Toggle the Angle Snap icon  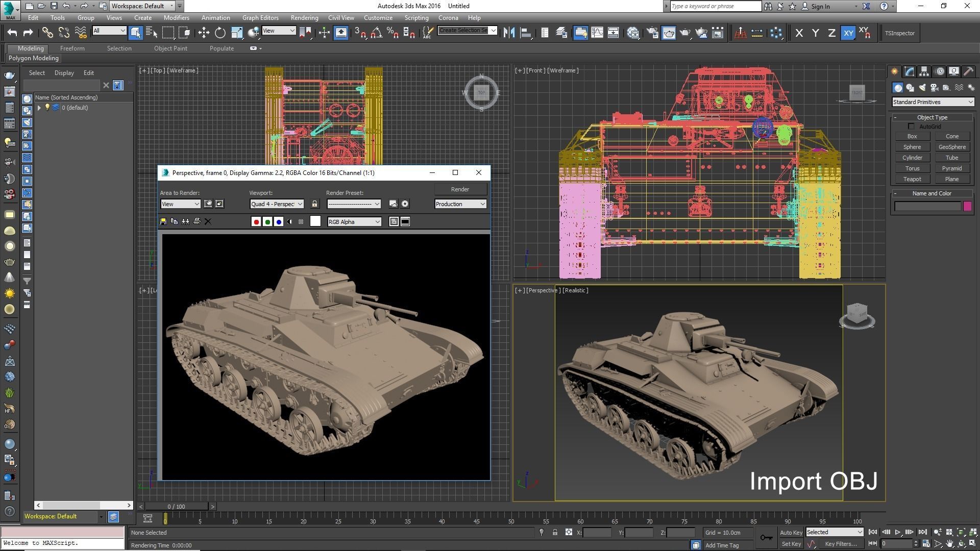376,33
